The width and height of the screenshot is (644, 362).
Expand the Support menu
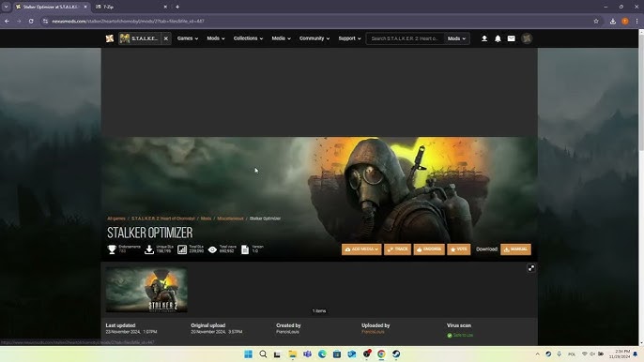(349, 38)
